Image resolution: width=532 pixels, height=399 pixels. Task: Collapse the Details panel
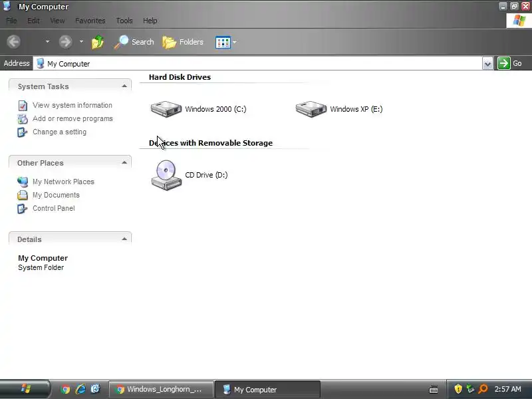pyautogui.click(x=124, y=239)
